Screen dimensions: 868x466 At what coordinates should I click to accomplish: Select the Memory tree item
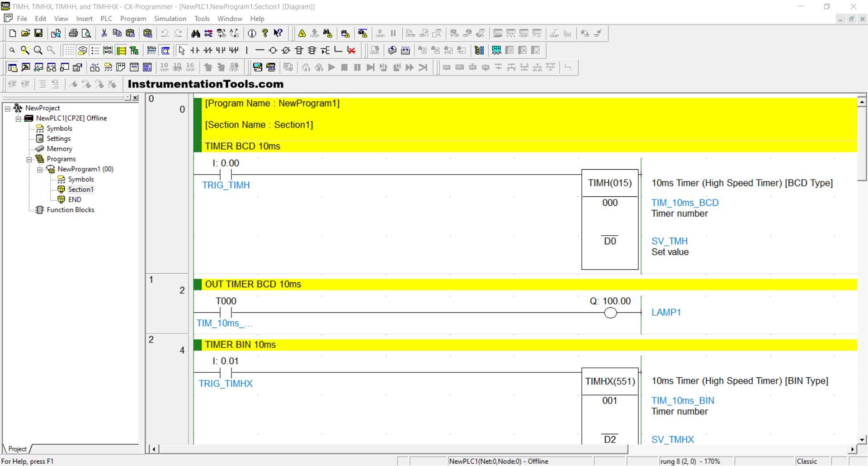click(59, 149)
